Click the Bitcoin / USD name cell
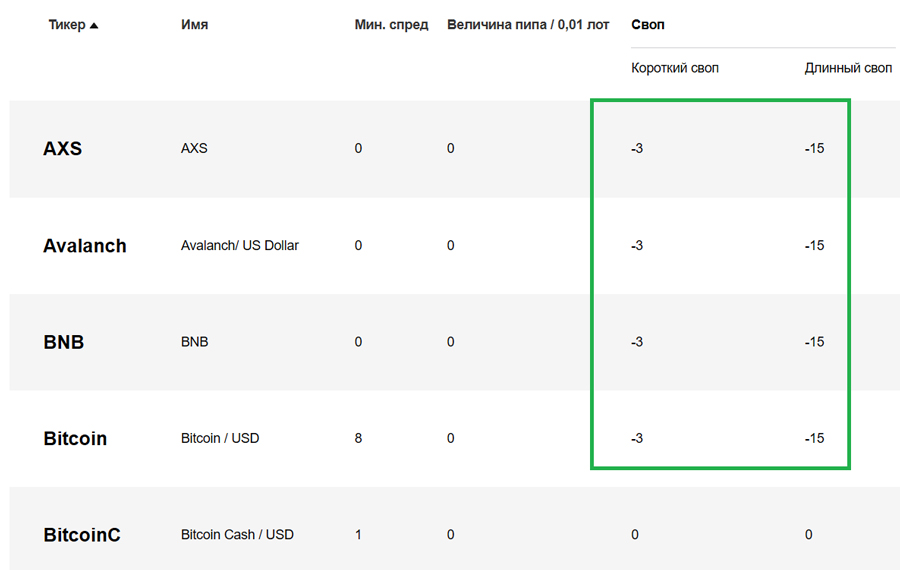The image size is (900, 570). point(220,439)
